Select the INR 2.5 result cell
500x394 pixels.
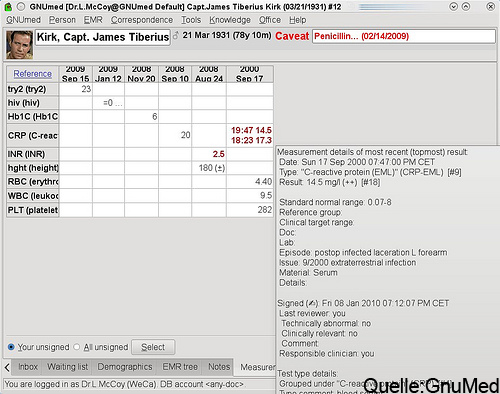pyautogui.click(x=209, y=154)
